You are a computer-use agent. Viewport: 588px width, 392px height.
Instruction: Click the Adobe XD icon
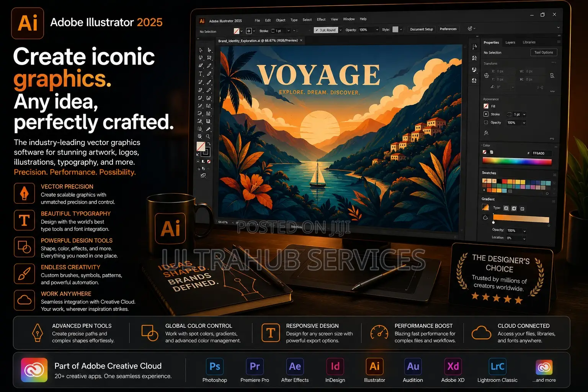453,366
